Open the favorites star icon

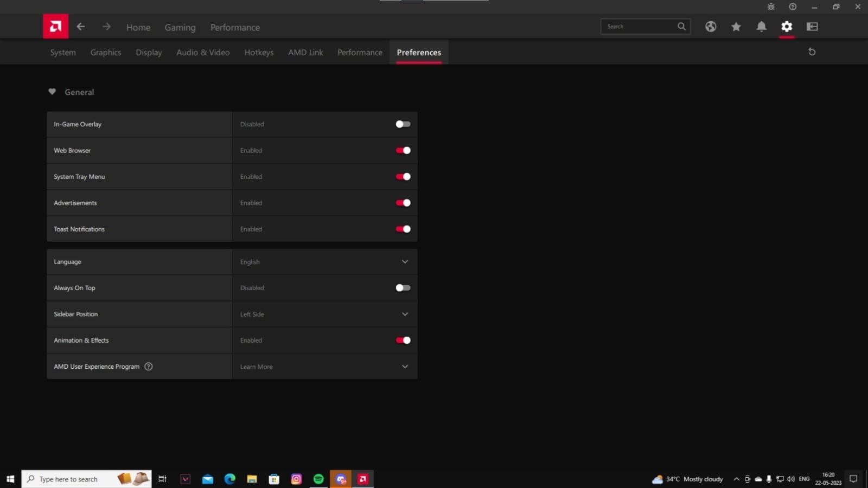736,26
